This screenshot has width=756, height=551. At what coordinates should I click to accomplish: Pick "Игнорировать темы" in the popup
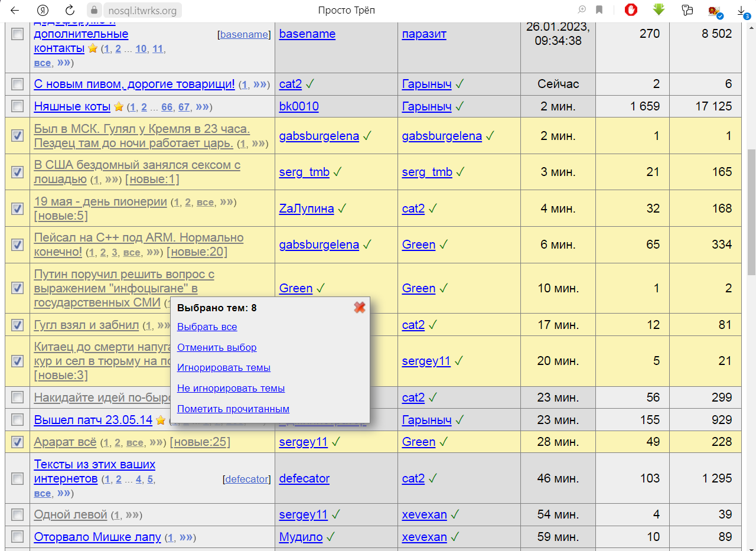point(223,367)
